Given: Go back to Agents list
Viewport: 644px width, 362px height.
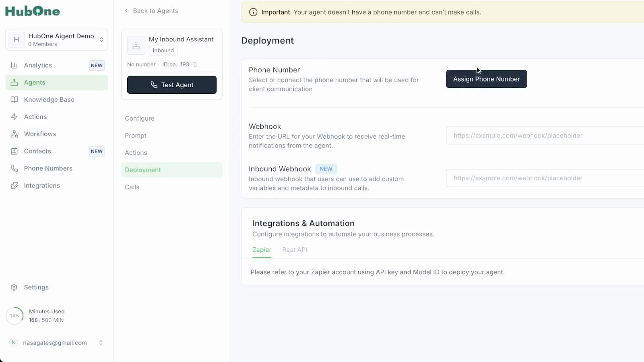Looking at the screenshot, I should [151, 11].
